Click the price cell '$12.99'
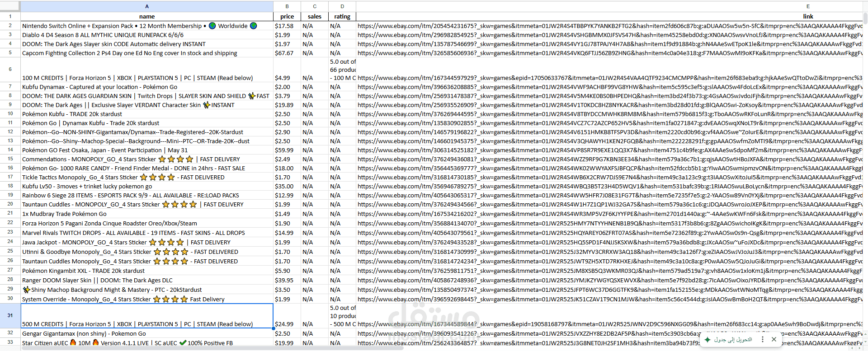The image size is (868, 351). (x=287, y=195)
